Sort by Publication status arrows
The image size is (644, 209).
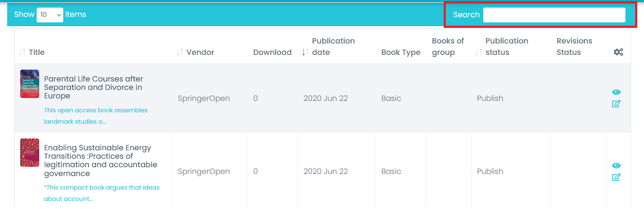(x=479, y=52)
